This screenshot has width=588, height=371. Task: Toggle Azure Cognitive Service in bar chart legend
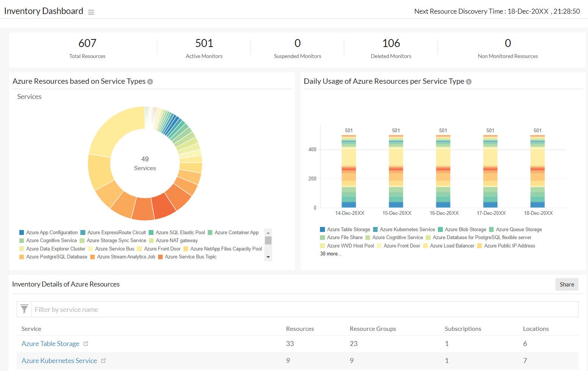point(394,238)
